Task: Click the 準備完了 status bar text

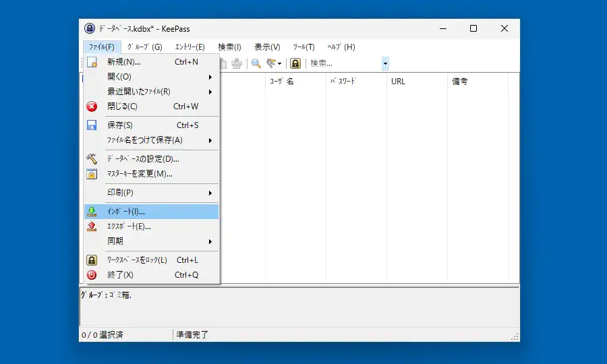Action: [x=192, y=335]
